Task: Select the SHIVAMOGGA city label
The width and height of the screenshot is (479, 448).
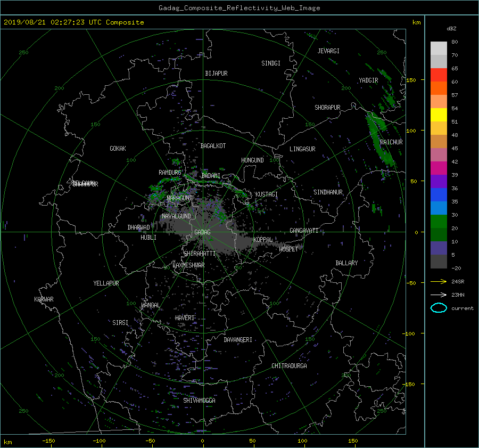Action: click(199, 401)
